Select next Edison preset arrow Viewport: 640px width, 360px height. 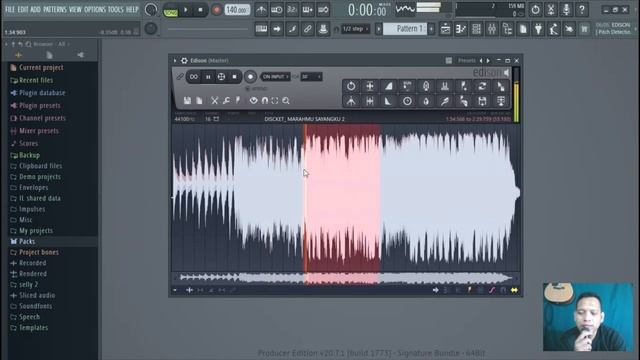(x=488, y=60)
